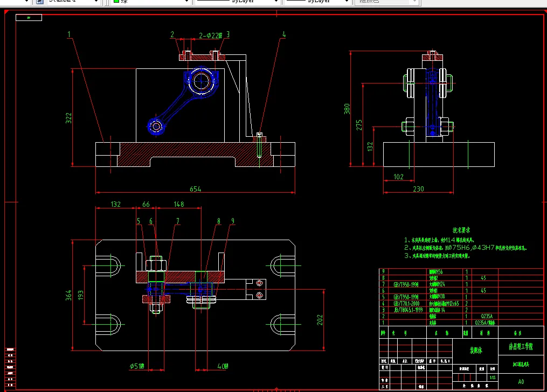
Task: Select the 40 dimension text at bottom
Action: point(223,366)
